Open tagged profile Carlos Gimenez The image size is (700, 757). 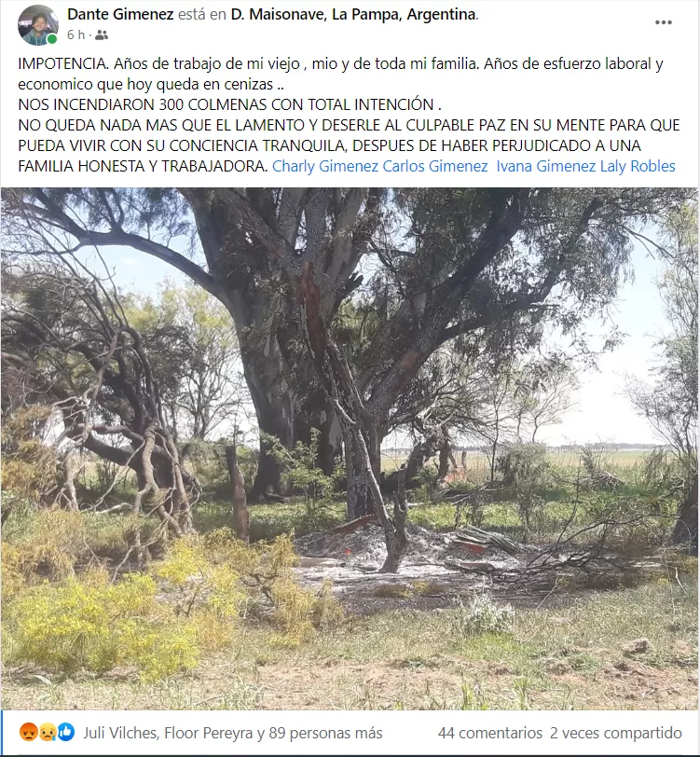tap(435, 166)
